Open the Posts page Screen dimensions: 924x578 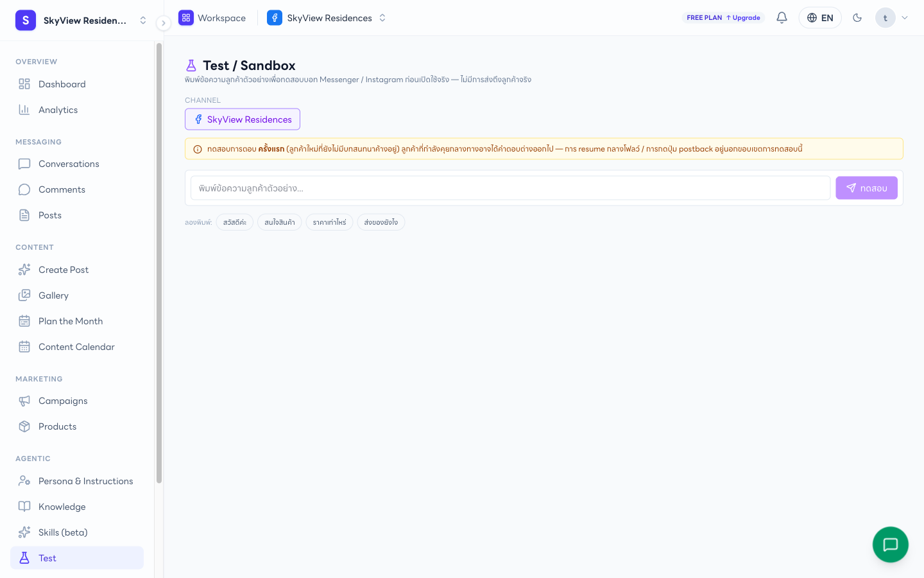(77, 215)
